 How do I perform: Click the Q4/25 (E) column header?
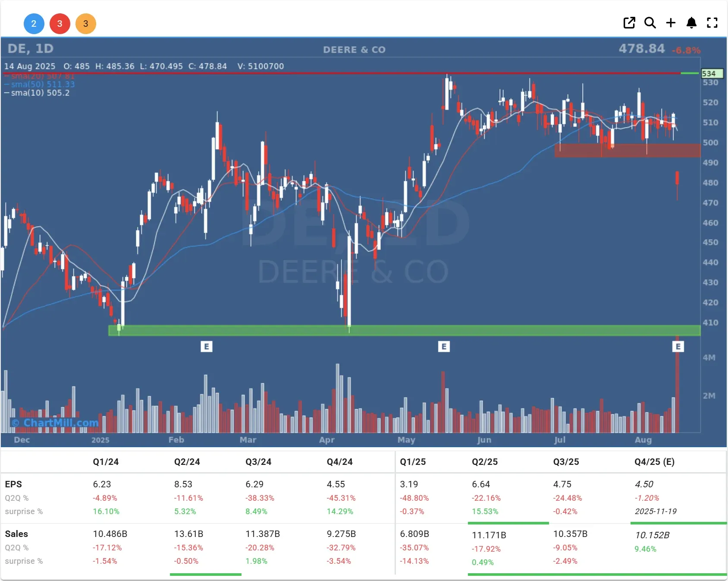pos(655,462)
